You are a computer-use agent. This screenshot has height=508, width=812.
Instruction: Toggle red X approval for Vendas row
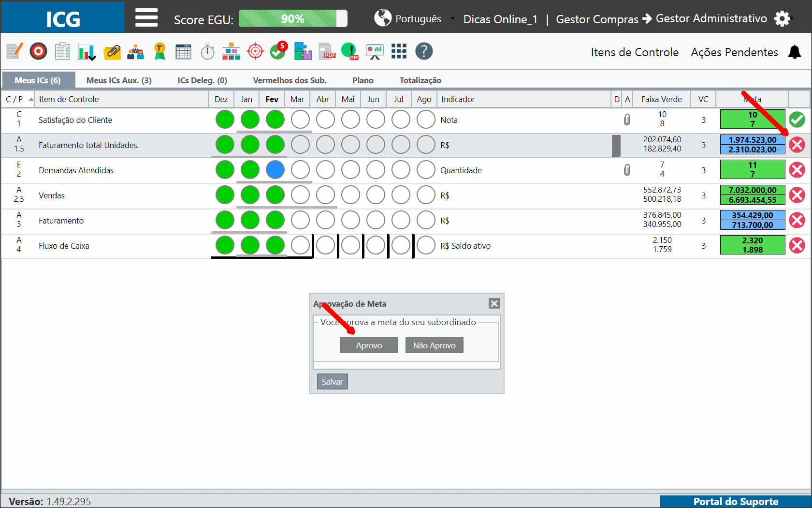(797, 195)
